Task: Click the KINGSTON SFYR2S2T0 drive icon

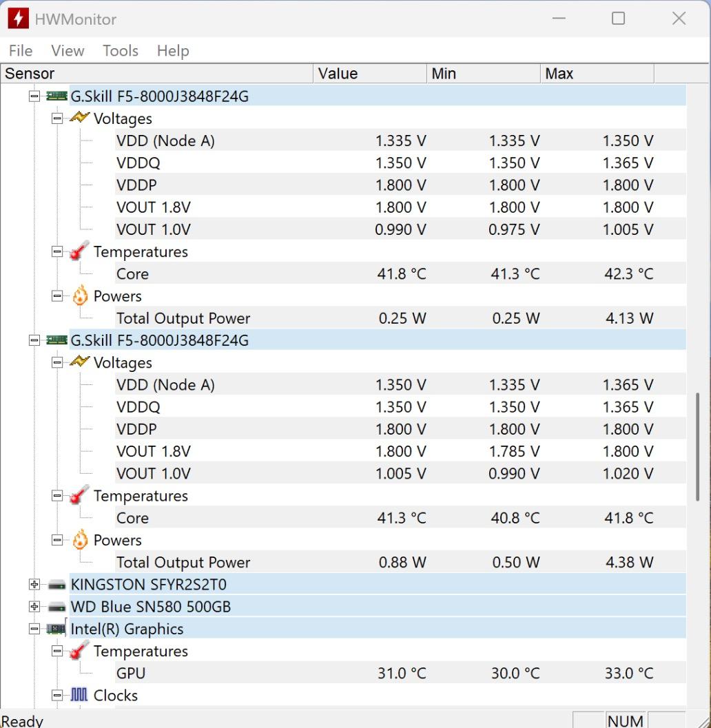Action: [56, 585]
